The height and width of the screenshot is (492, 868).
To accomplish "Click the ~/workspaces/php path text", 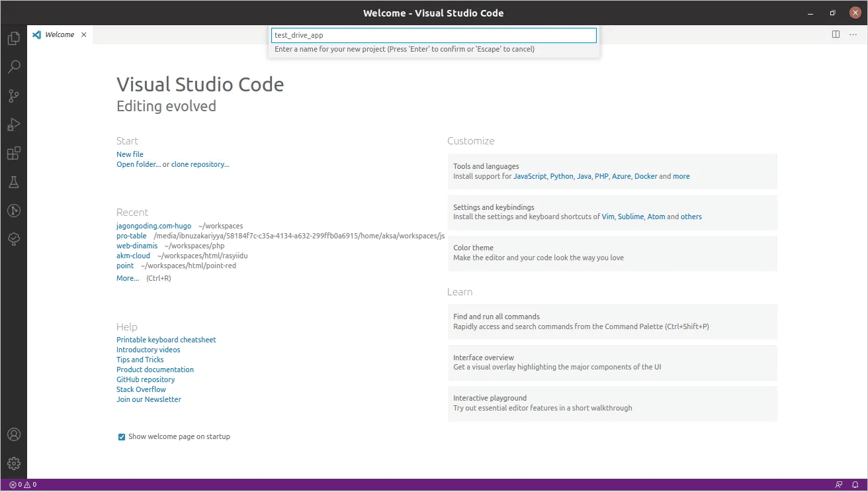I will pos(195,246).
